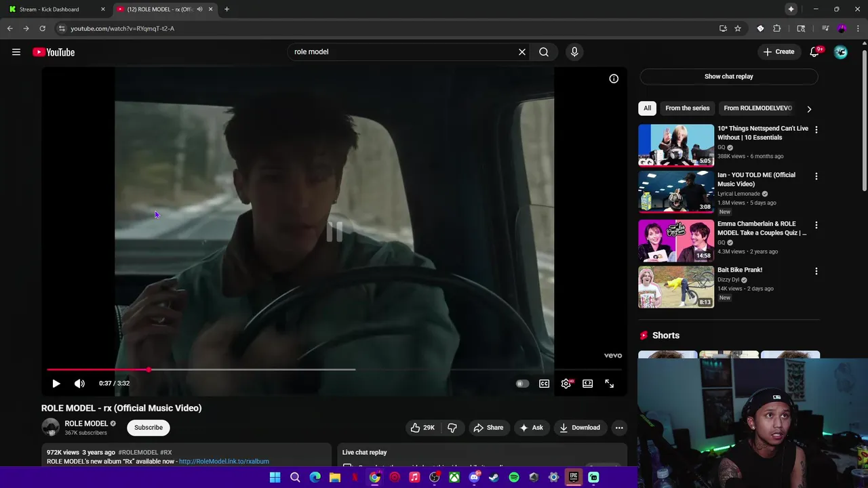
Task: Select 'From ROLEMODELVEVO' chip
Action: coord(757,108)
